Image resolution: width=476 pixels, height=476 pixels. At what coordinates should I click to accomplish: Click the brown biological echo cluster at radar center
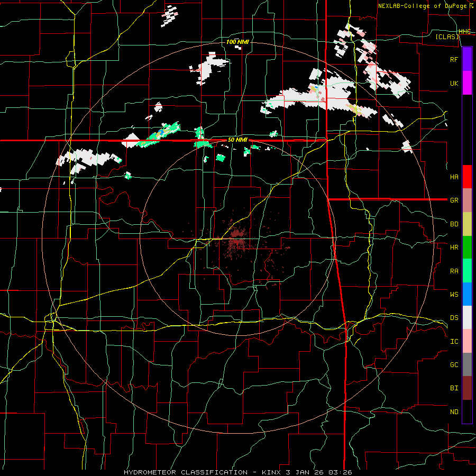[237, 239]
